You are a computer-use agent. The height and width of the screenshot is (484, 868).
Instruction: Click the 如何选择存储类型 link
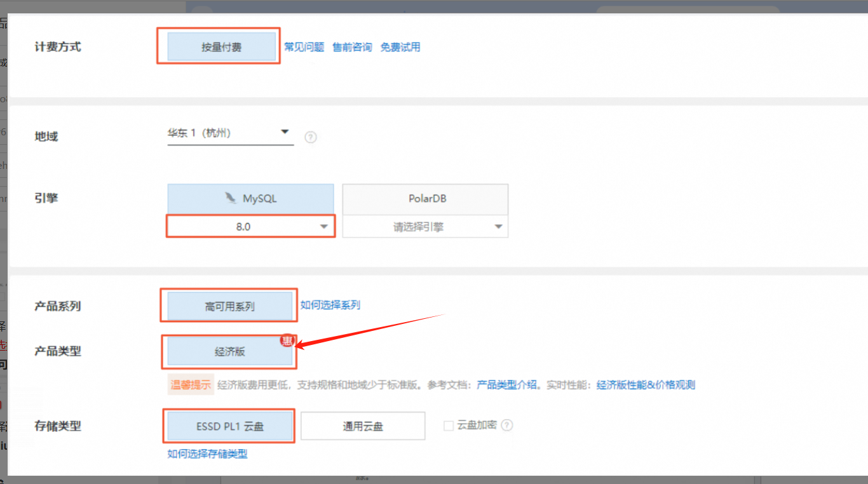coord(207,454)
